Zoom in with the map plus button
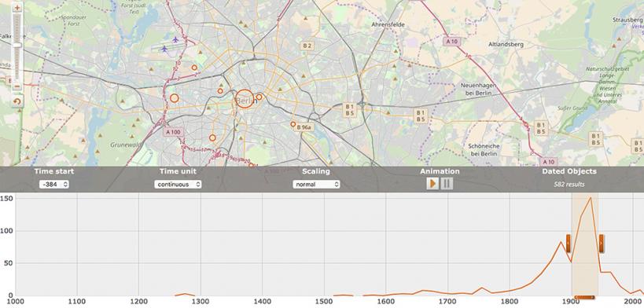This screenshot has width=644, height=308. tap(17, 8)
